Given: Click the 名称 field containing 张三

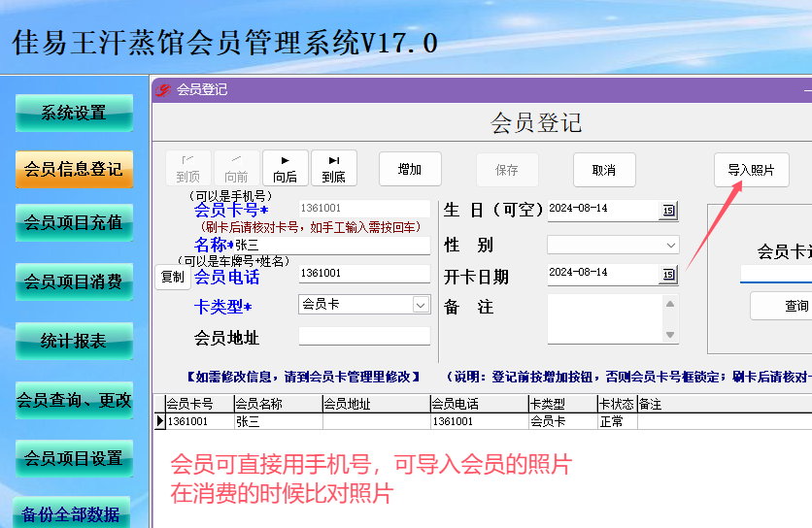Looking at the screenshot, I should [x=332, y=245].
